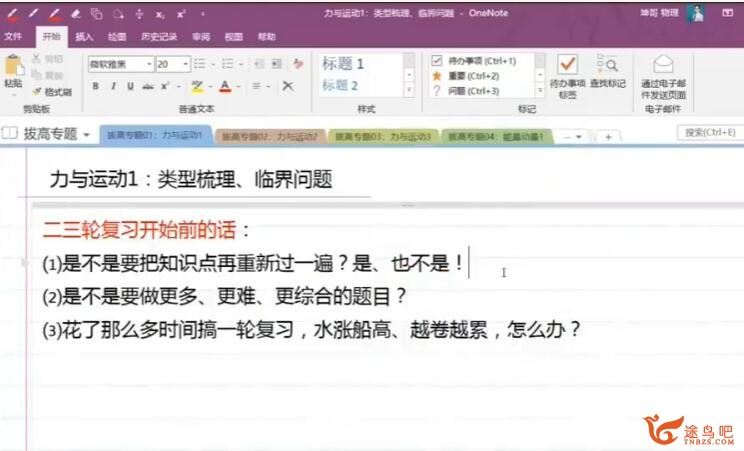This screenshot has width=744, height=451.
Task: Apply the yellow text highlight color
Action: pos(197,86)
